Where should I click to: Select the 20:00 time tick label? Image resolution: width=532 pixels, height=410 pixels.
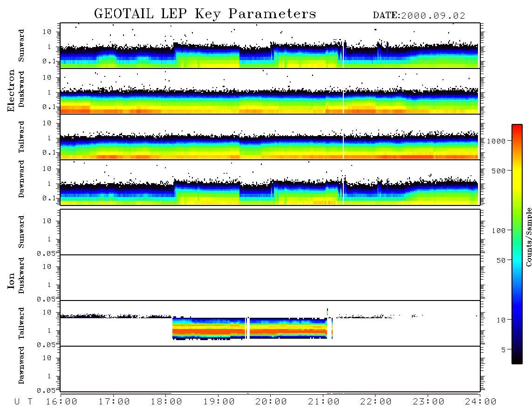[x=271, y=402]
